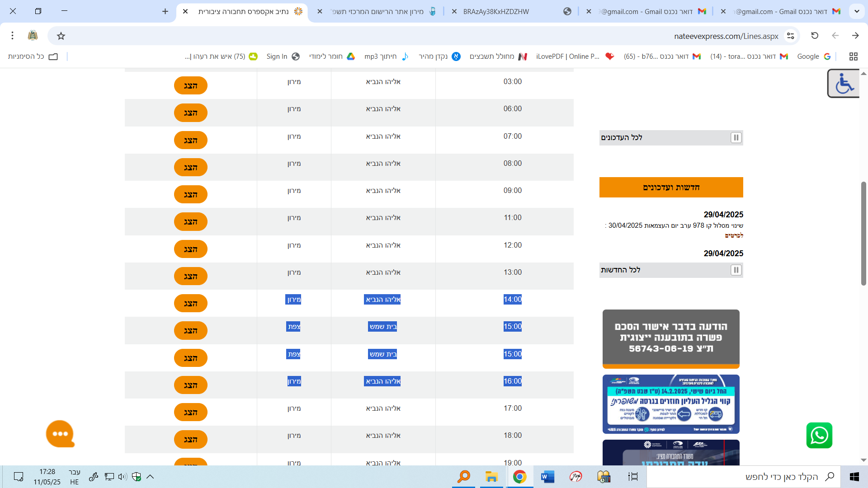This screenshot has width=868, height=488.
Task: Open the tab search dropdown arrow
Action: pos(856,11)
